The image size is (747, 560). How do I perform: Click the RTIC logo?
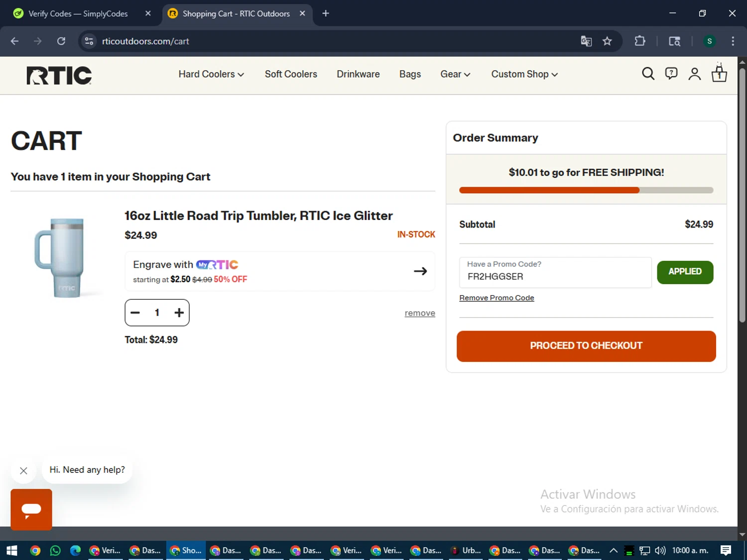coord(59,76)
